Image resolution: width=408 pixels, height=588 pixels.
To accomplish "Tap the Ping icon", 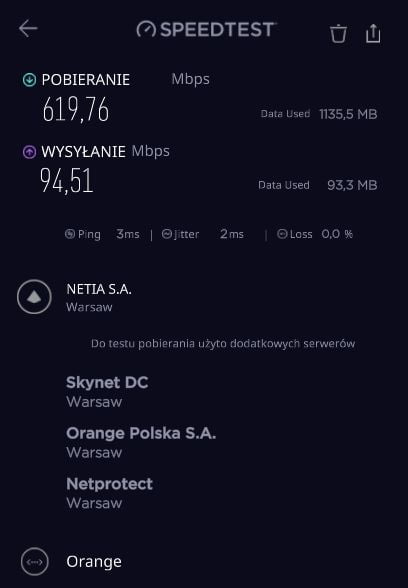I will [x=70, y=234].
